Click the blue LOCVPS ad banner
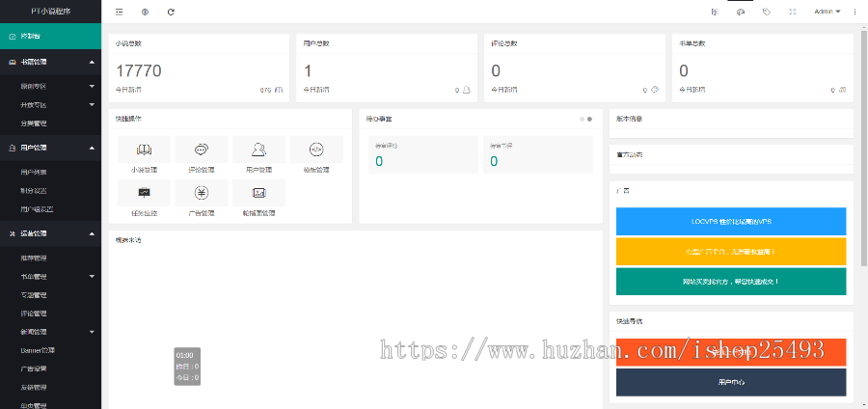 (x=731, y=221)
